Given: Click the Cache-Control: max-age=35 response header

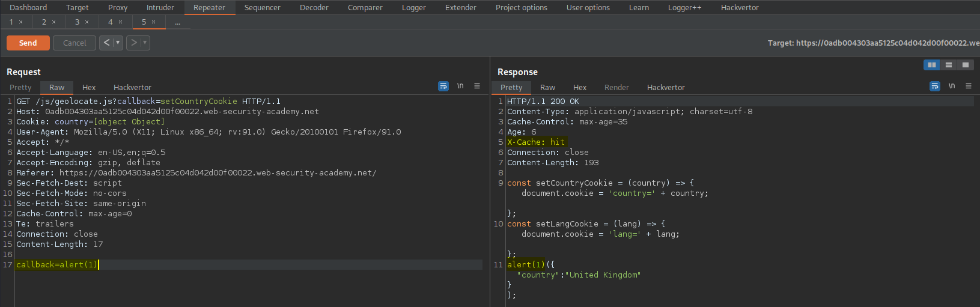Looking at the screenshot, I should point(567,121).
